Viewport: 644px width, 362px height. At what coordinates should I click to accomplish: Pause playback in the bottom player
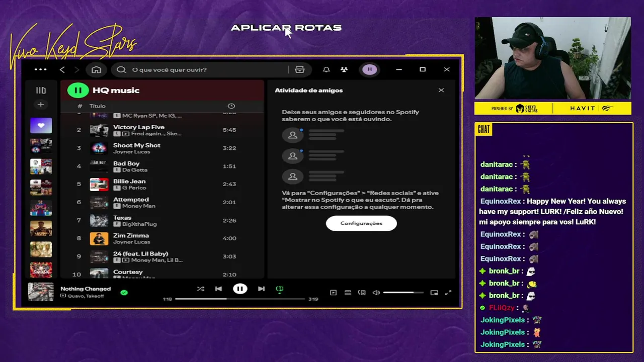[240, 289]
